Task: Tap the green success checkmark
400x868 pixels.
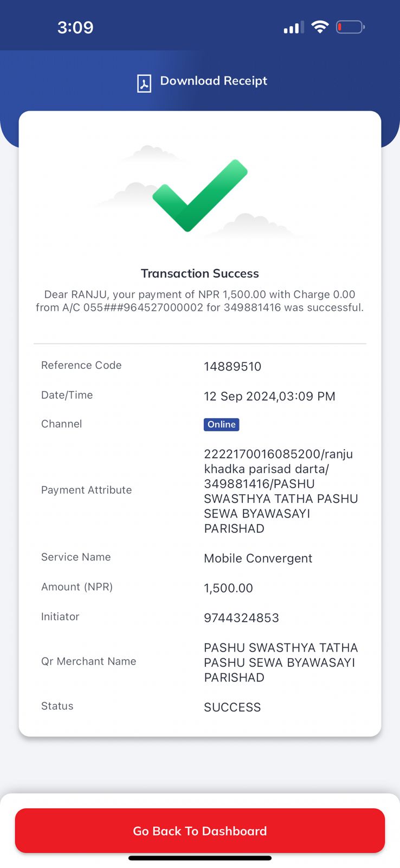Action: pos(200,195)
